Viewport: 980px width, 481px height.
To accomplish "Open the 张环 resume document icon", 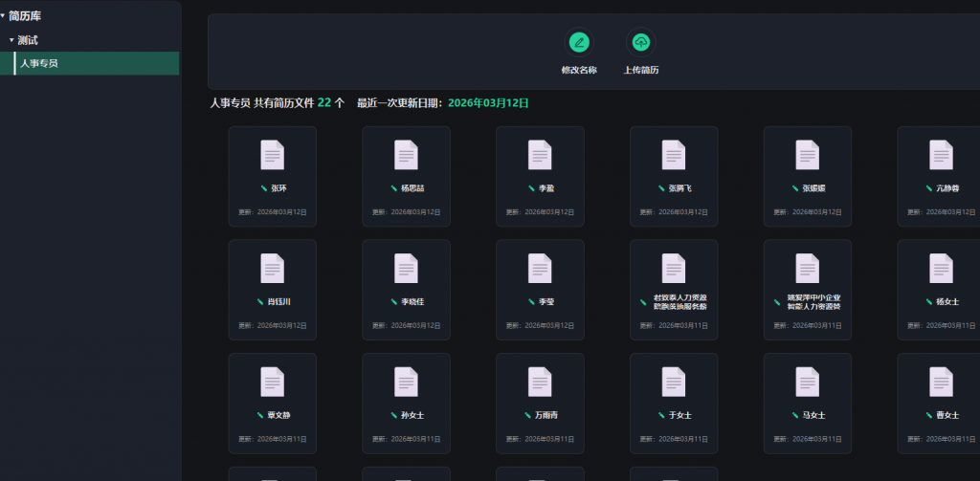I will [273, 156].
